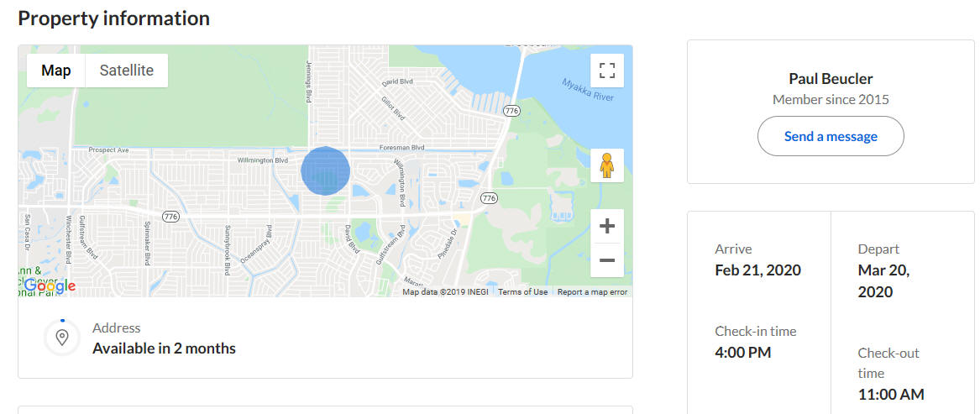This screenshot has width=980, height=414.
Task: Switch to Map view tab
Action: click(56, 71)
